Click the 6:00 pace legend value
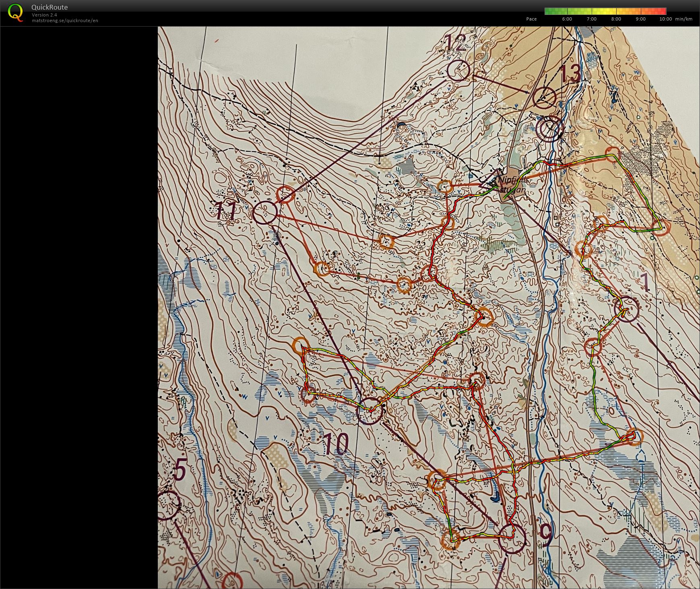 coord(567,19)
